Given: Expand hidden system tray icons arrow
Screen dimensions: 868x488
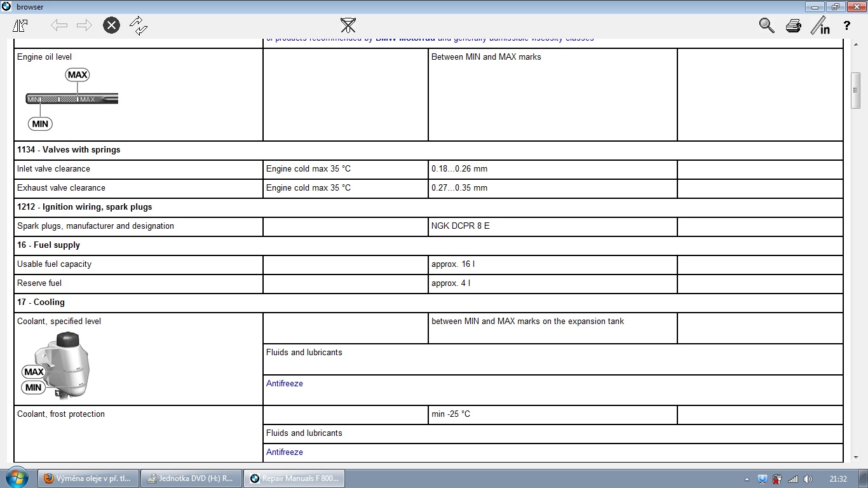Looking at the screenshot, I should click(x=746, y=479).
